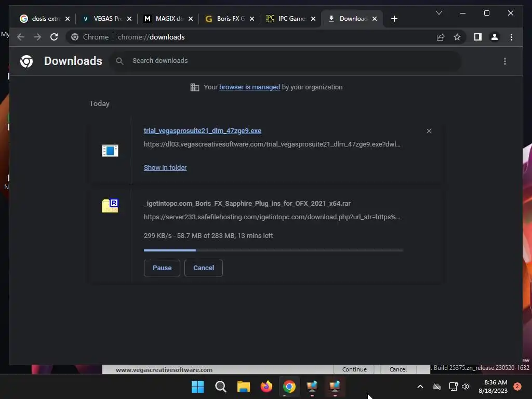This screenshot has height=399, width=532.
Task: Open the volume tray icon
Action: 465,387
